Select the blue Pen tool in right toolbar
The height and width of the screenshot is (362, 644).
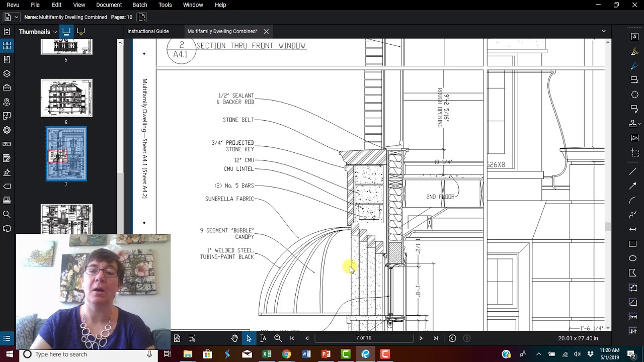coord(634,66)
